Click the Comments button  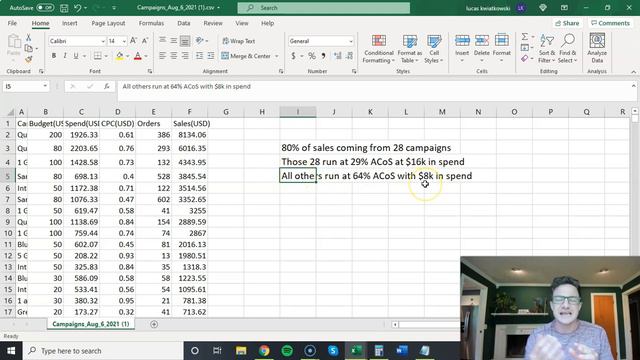[611, 23]
